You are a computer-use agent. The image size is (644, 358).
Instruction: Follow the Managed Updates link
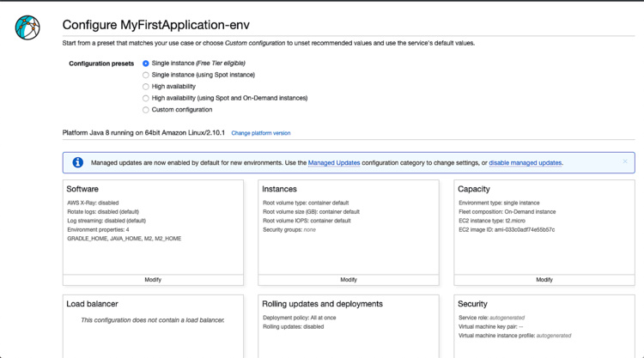point(334,162)
